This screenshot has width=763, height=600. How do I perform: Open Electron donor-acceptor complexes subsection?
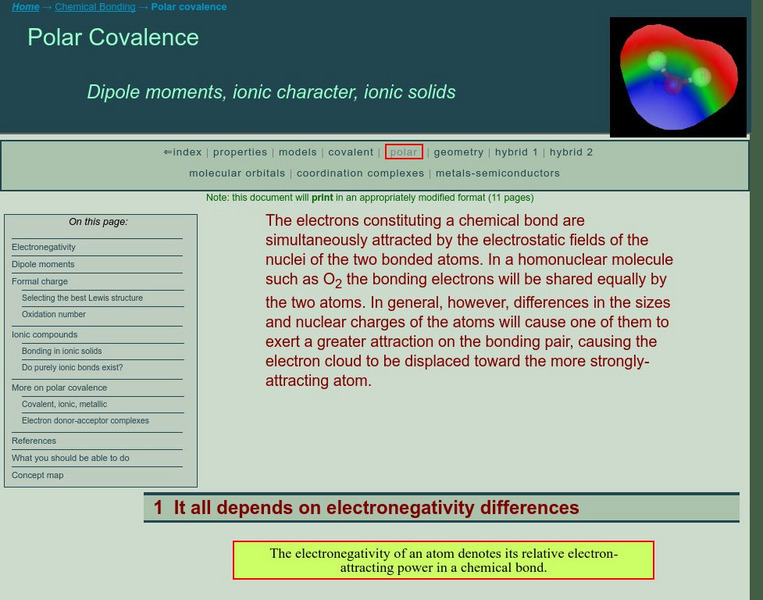pos(85,420)
